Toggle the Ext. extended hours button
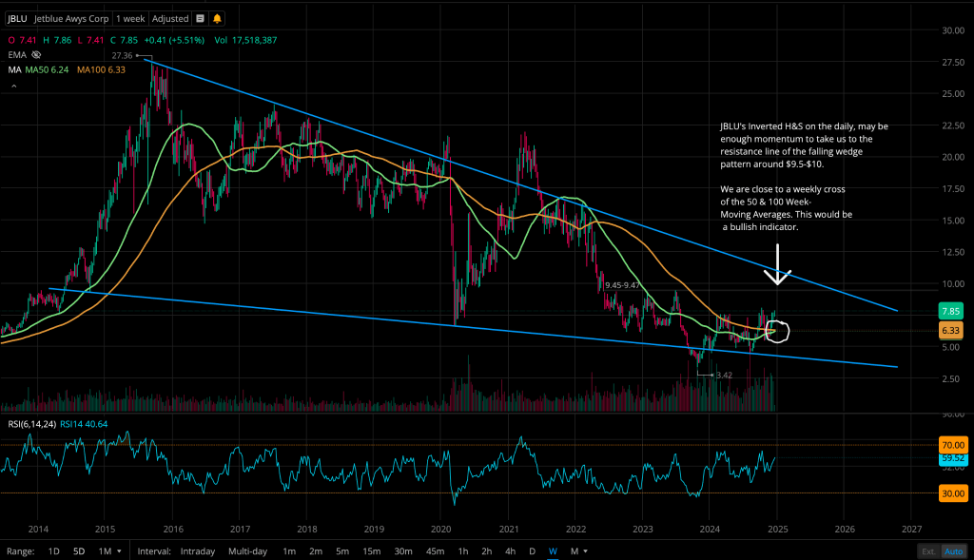The width and height of the screenshot is (974, 560). (927, 550)
